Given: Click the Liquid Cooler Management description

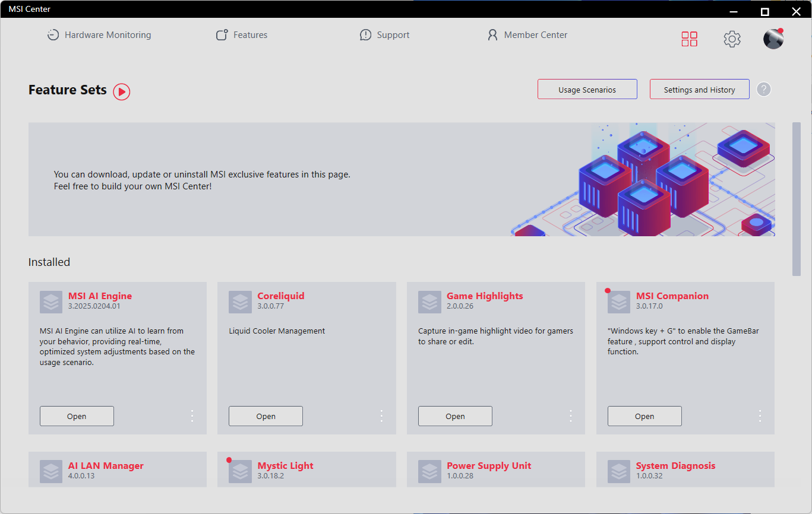Looking at the screenshot, I should point(277,331).
